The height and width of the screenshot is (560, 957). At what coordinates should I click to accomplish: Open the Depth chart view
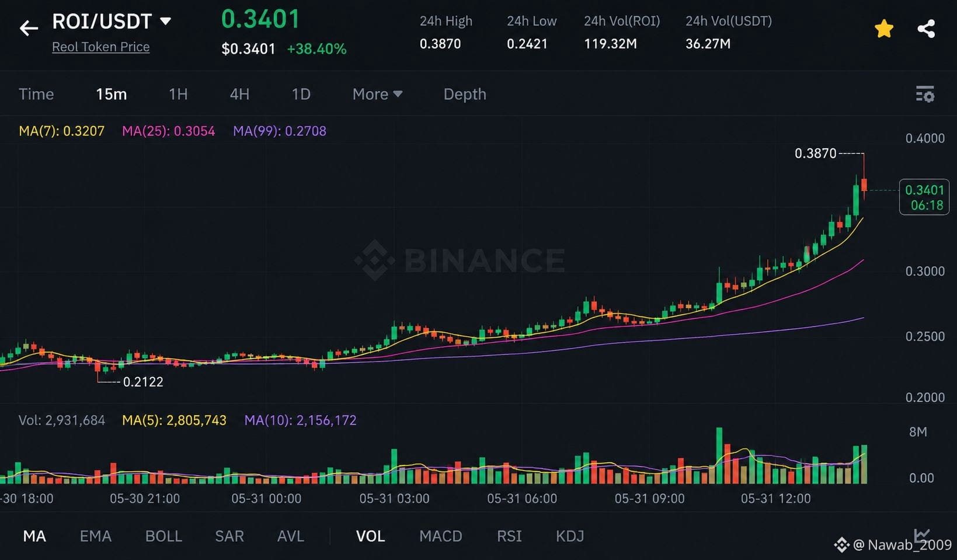(465, 94)
